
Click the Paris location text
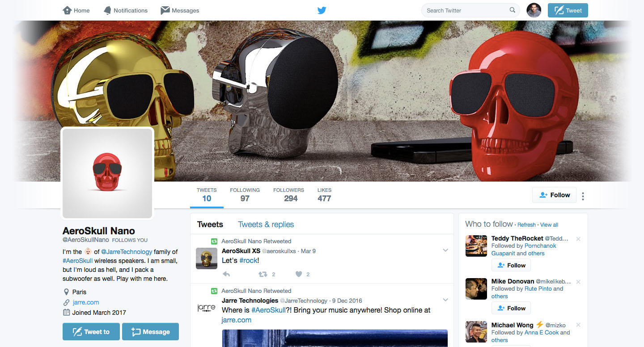coord(79,292)
